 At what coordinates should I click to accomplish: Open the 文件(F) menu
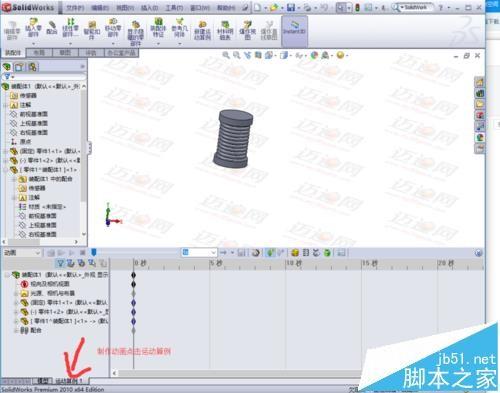pyautogui.click(x=74, y=7)
